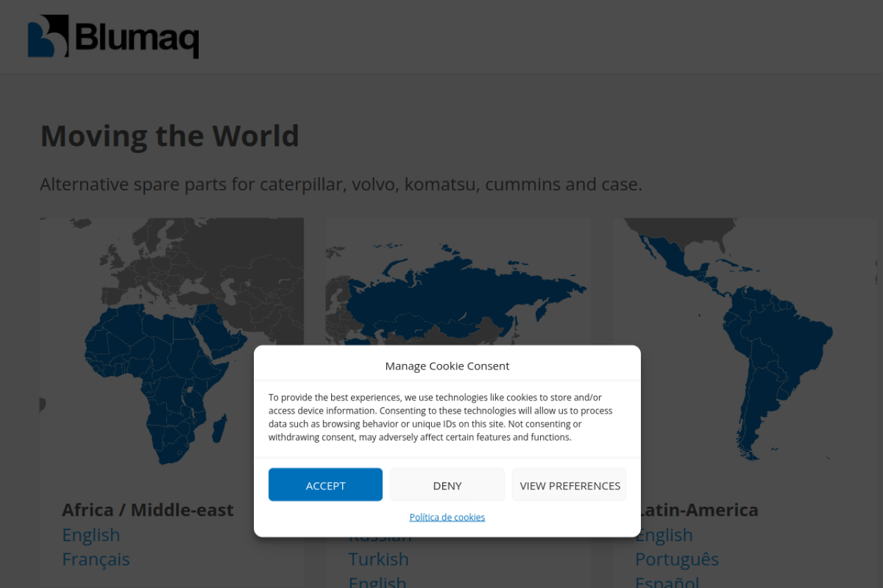Select the Africa and Middle-east map image
Viewport: 883px width, 588px height.
click(x=171, y=310)
